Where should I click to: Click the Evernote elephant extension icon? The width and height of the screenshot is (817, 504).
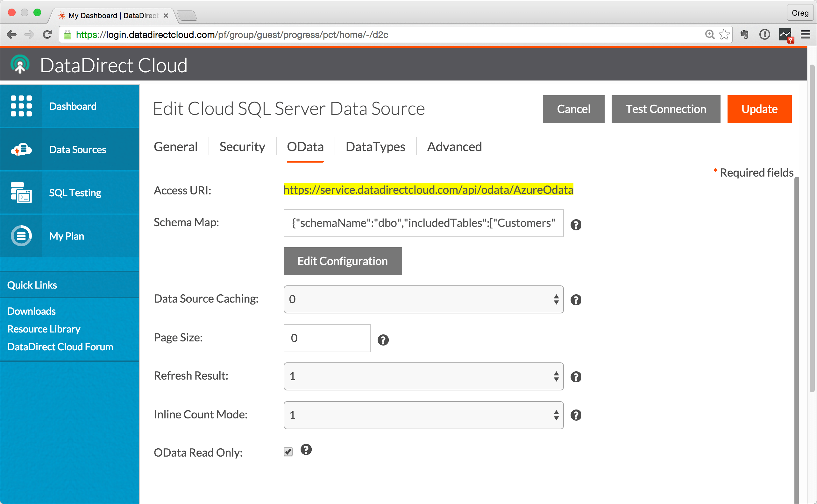(744, 34)
